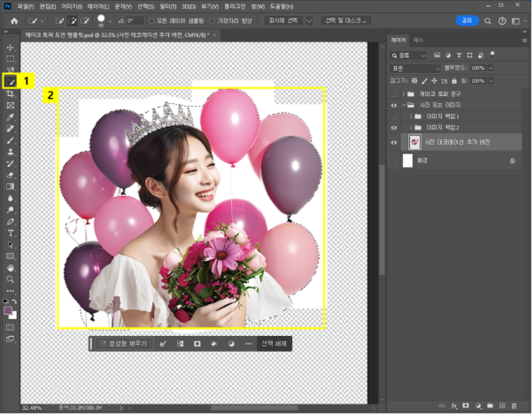Hide the 이미지 백업 2 layer group

pyautogui.click(x=394, y=127)
